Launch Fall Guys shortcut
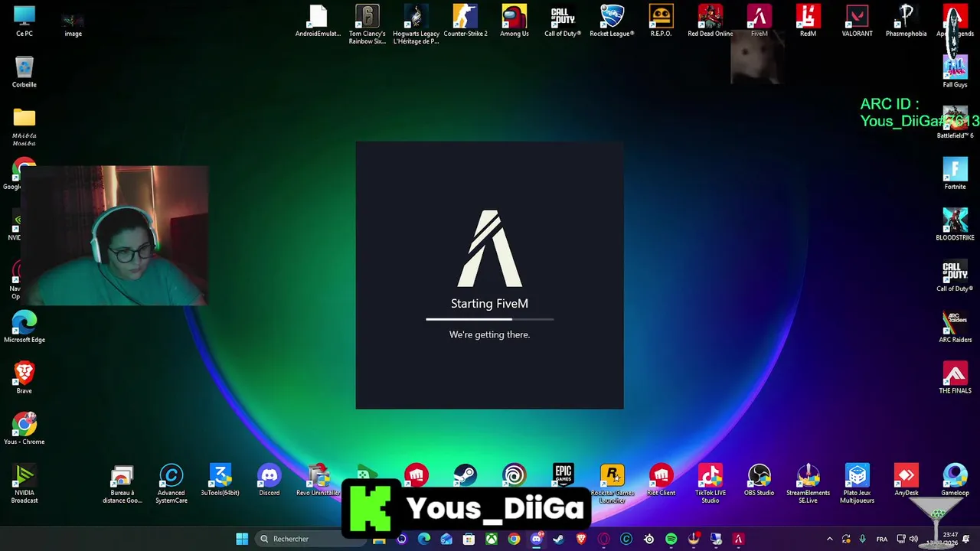980x551 pixels. tap(955, 73)
